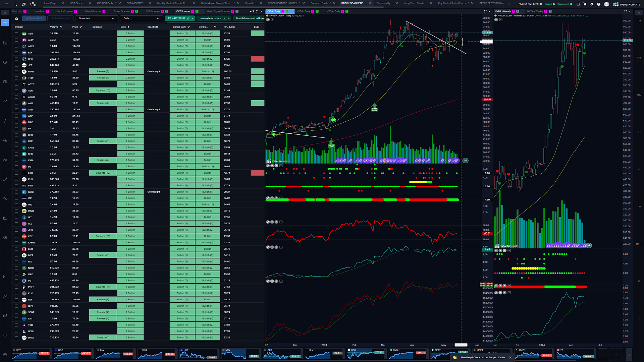
Task: Close the support center help popup
Action: [510, 358]
